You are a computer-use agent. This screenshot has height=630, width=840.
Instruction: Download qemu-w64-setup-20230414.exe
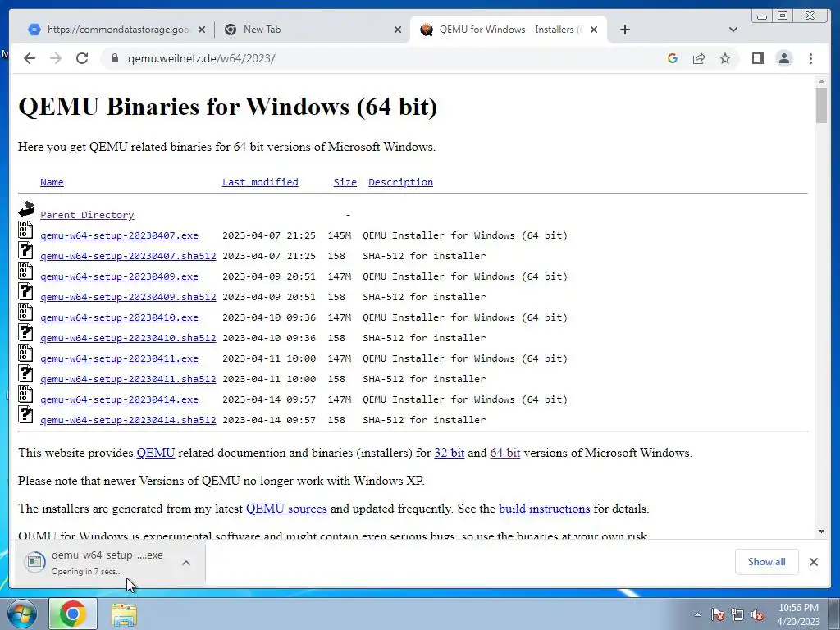pyautogui.click(x=120, y=399)
